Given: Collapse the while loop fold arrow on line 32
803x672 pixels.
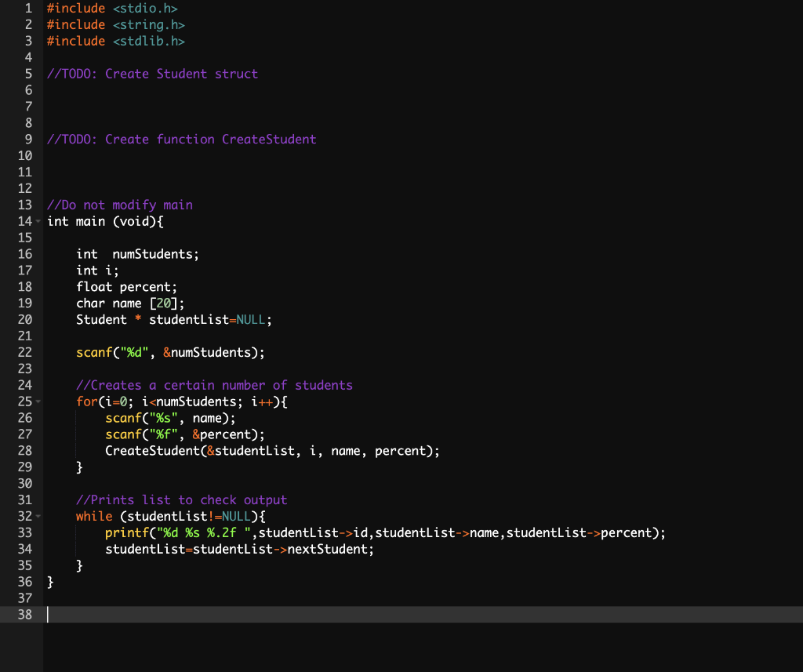Looking at the screenshot, I should 38,516.
